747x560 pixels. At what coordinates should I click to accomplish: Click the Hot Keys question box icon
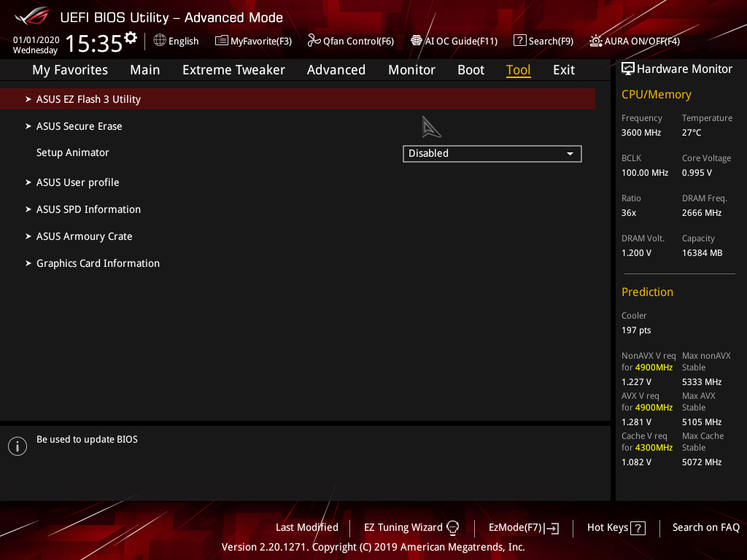point(638,528)
